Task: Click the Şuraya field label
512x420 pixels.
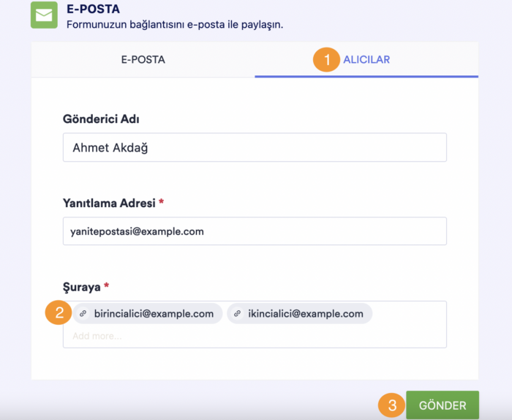Action: pyautogui.click(x=82, y=286)
